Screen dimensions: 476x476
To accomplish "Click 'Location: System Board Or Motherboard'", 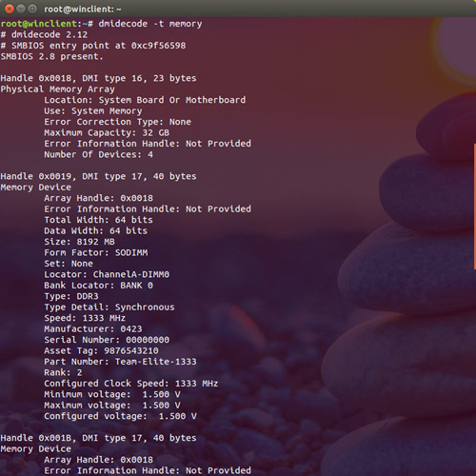I will (145, 100).
